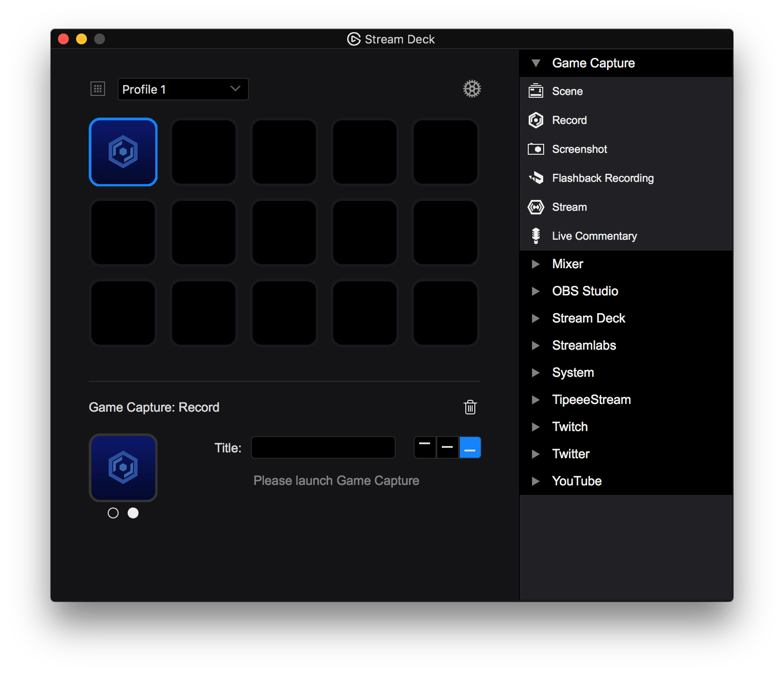The image size is (784, 674).
Task: Select the Flashback Recording action icon
Action: coord(536,178)
